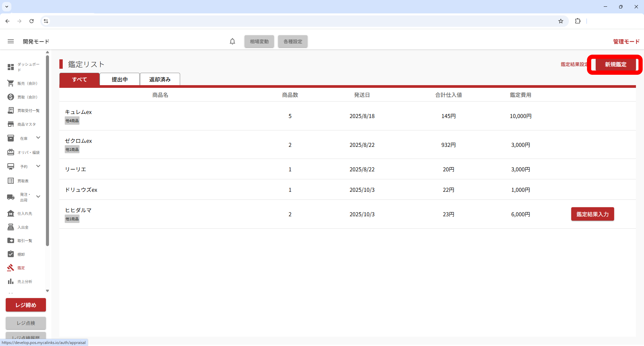
Task: Open the 売上分析 chart icon
Action: (x=11, y=281)
